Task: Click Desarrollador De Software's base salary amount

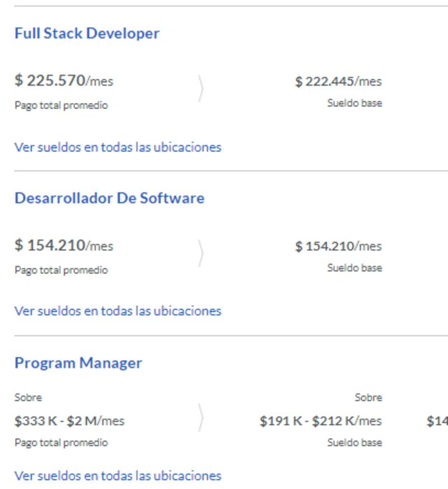Action: pyautogui.click(x=338, y=246)
